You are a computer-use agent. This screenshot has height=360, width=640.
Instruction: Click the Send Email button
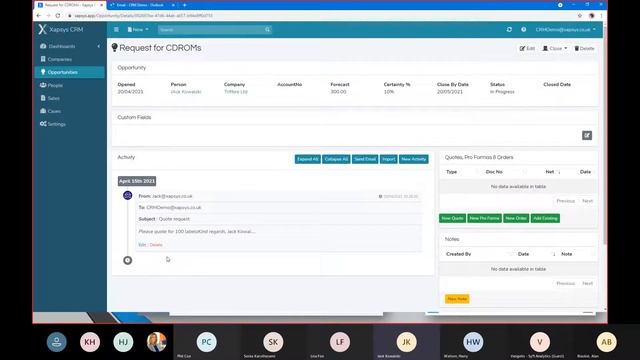click(365, 159)
